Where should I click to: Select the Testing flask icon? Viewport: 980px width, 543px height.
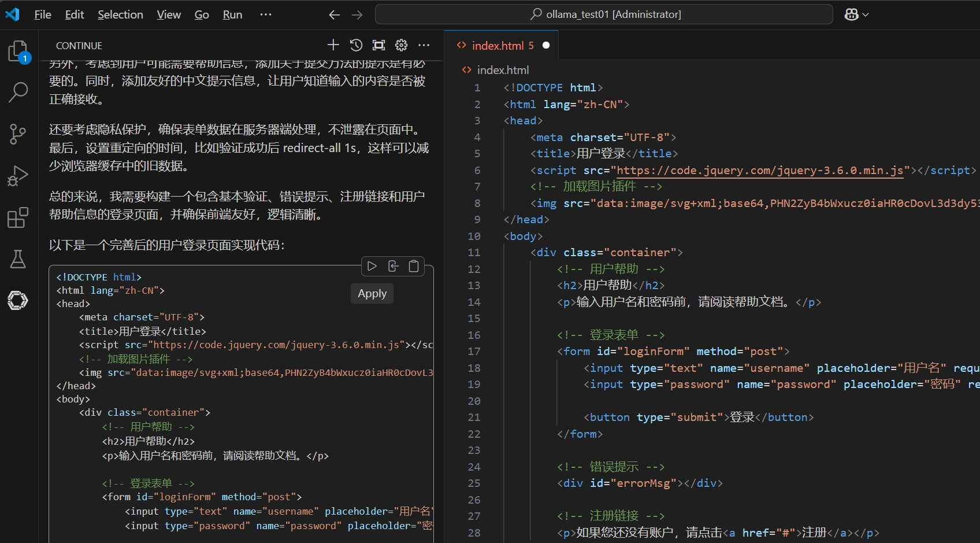click(x=18, y=258)
